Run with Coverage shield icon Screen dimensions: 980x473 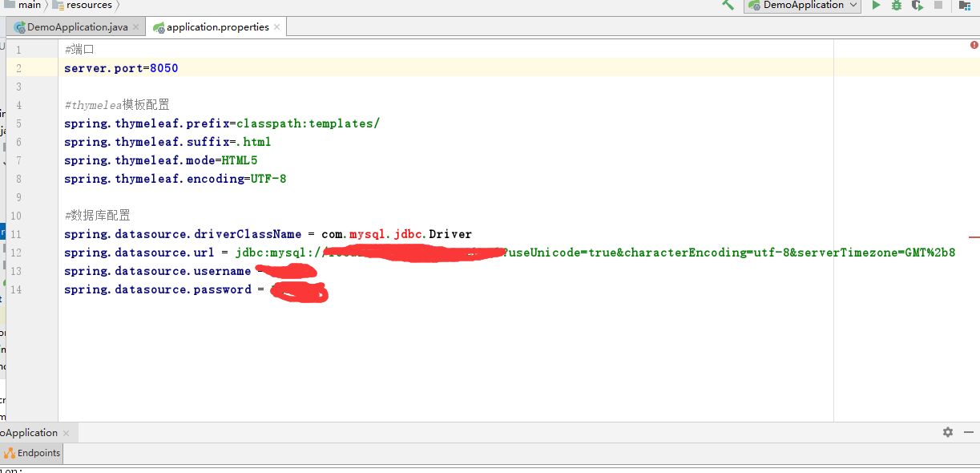[917, 6]
